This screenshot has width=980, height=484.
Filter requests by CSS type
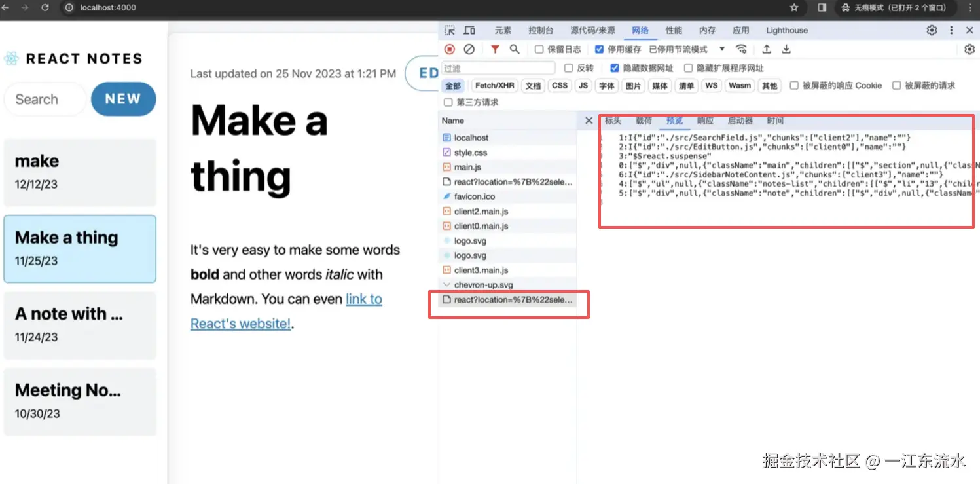click(560, 86)
